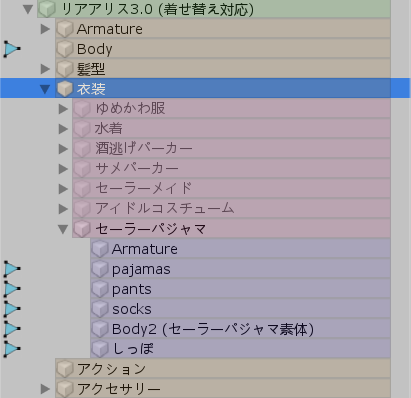Select the アイドルコスチューム object
This screenshot has width=411, height=398.
[231, 209]
